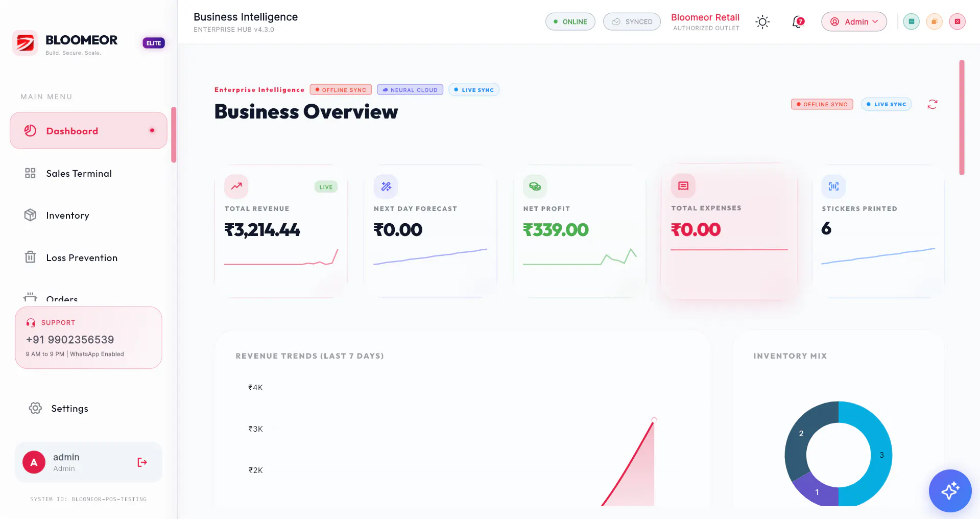Click the ELITE plan badge
The image size is (980, 519).
click(154, 43)
